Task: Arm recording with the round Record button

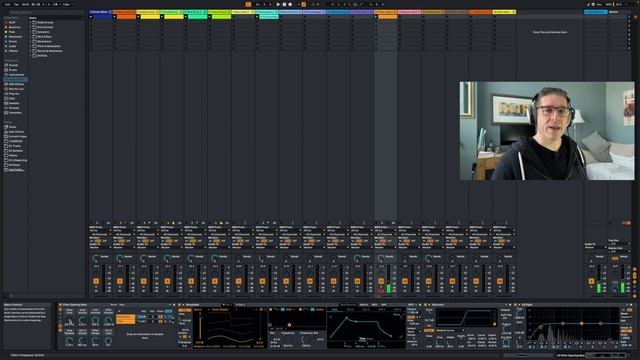Action: (290, 4)
